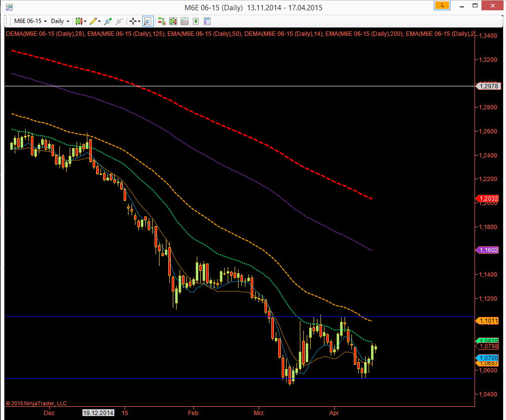Click the red 1,2032 price marker
The height and width of the screenshot is (420, 506).
click(488, 199)
